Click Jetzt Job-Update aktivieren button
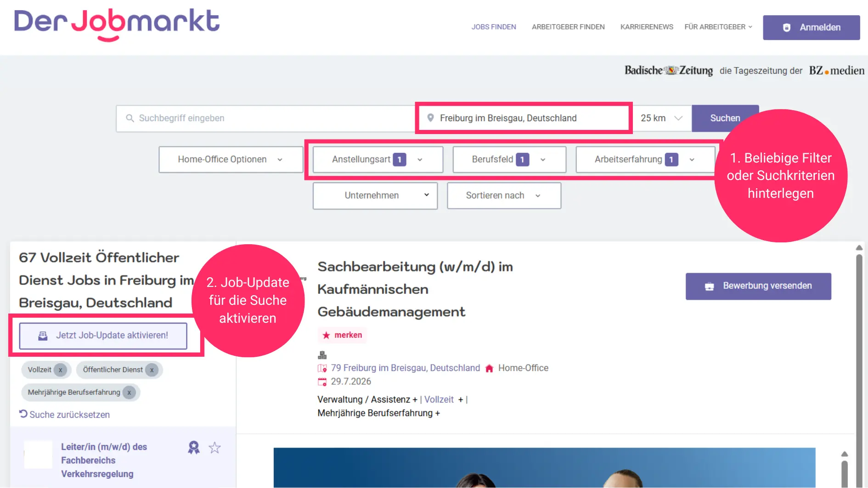The width and height of the screenshot is (868, 488). point(103,336)
